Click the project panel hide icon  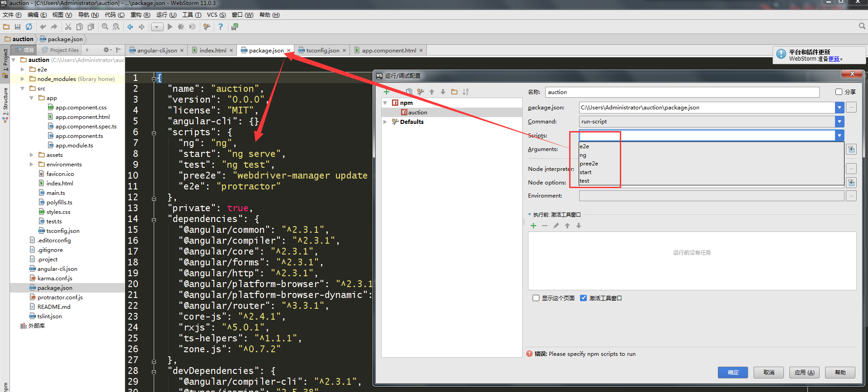[118, 50]
